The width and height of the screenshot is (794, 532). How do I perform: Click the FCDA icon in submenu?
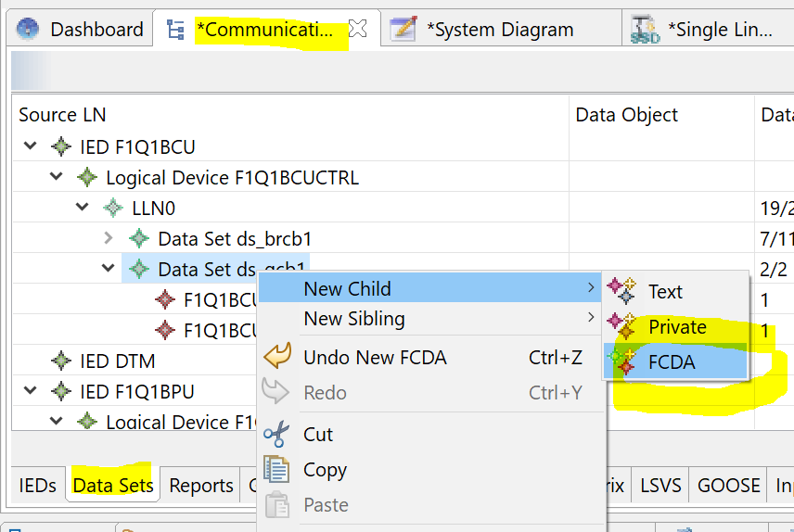tap(621, 362)
